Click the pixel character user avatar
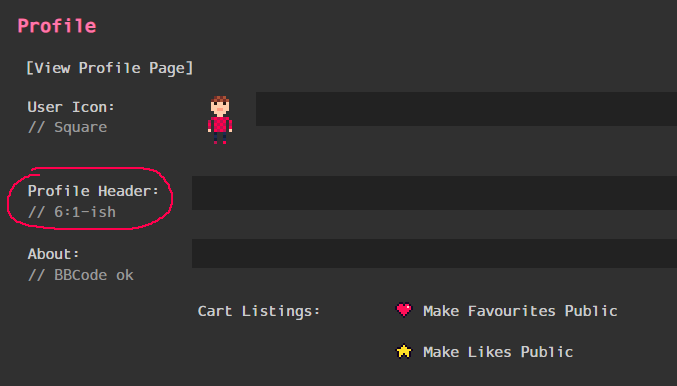 click(x=220, y=120)
